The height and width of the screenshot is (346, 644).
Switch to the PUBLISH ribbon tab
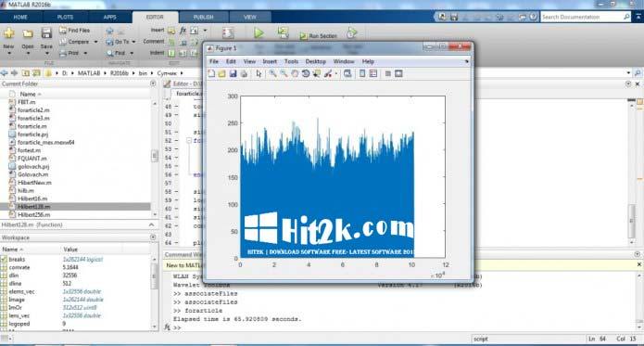coord(203,18)
